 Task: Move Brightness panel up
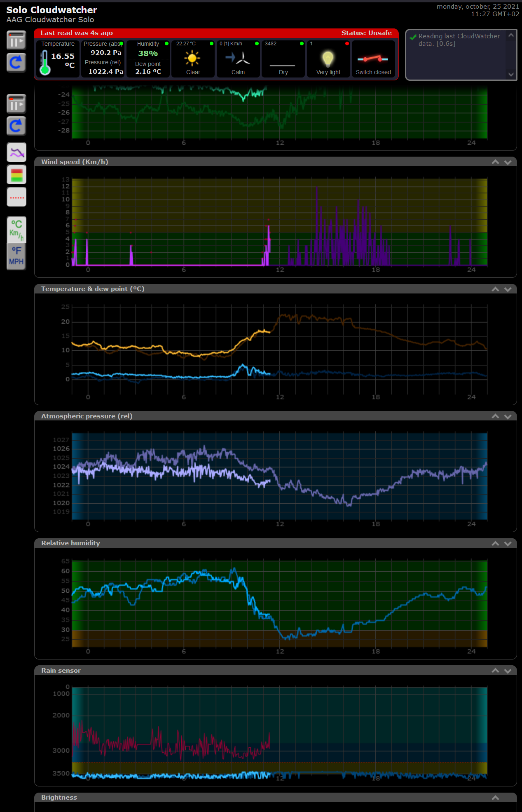[x=495, y=798]
